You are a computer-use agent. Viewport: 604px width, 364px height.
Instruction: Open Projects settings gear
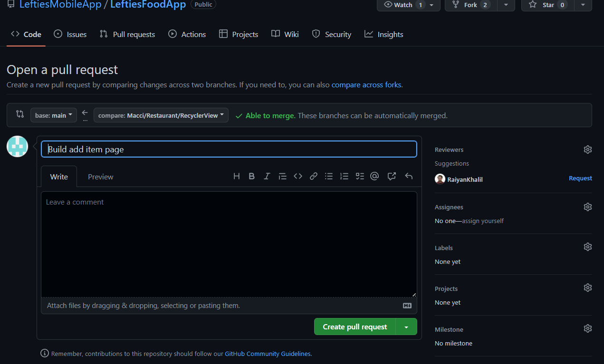[588, 288]
